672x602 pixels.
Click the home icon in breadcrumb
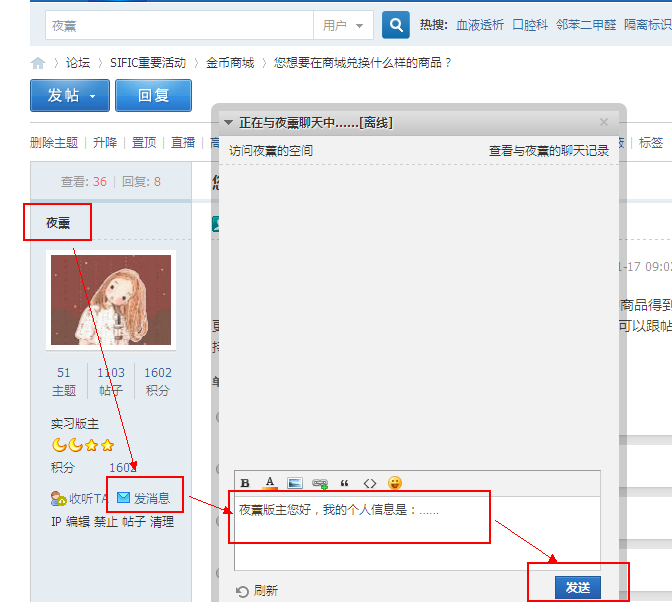point(38,63)
